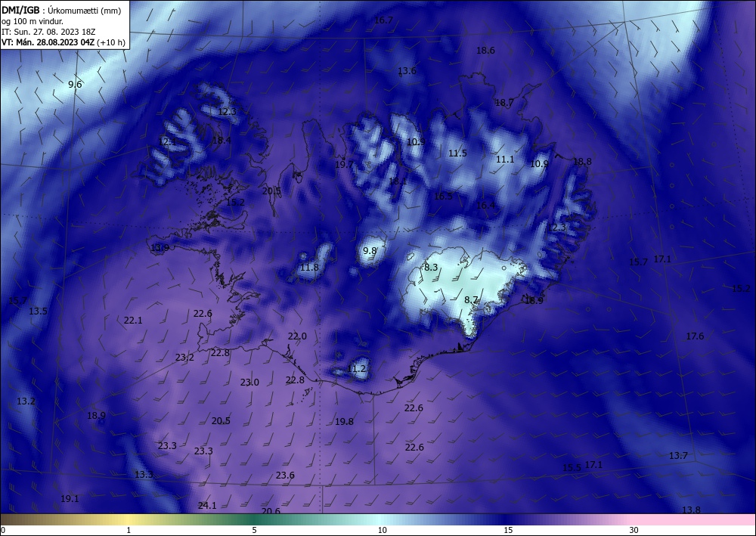The height and width of the screenshot is (536, 756).
Task: Click the 23.2 value off Reykjanes
Action: click(x=184, y=357)
